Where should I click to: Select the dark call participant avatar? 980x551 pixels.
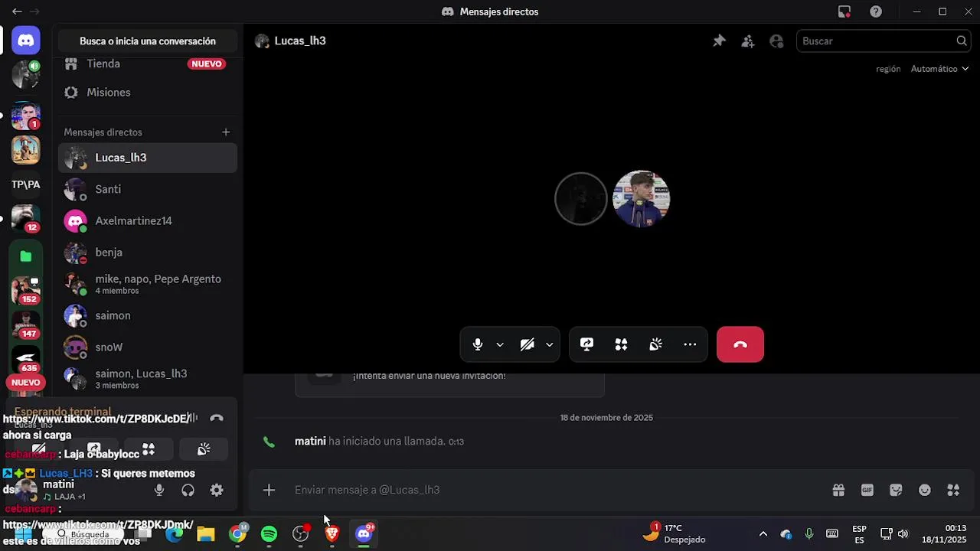[580, 199]
